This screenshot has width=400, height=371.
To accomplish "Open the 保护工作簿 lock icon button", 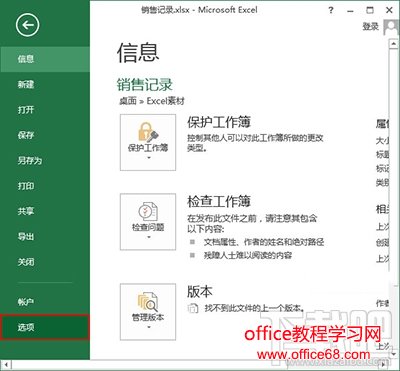I will (x=148, y=142).
